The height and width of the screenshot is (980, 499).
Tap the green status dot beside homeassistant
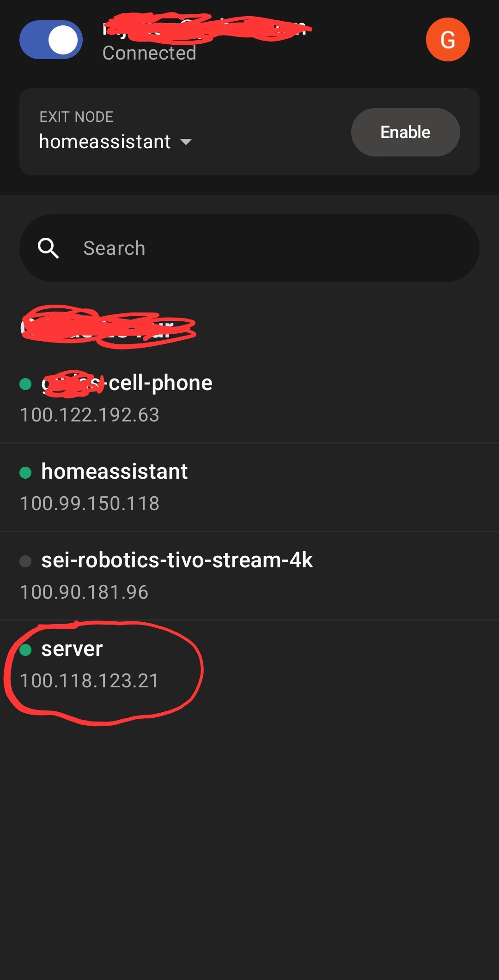tap(25, 473)
